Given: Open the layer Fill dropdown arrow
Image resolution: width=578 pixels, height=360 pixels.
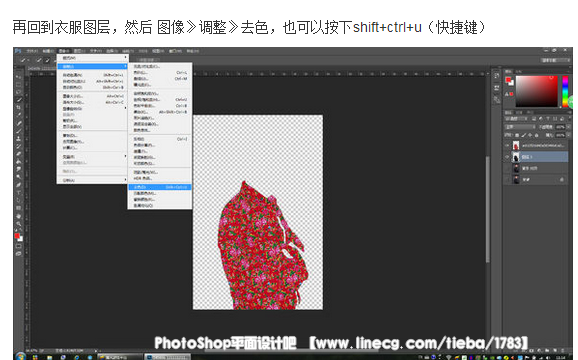Looking at the screenshot, I should point(568,135).
